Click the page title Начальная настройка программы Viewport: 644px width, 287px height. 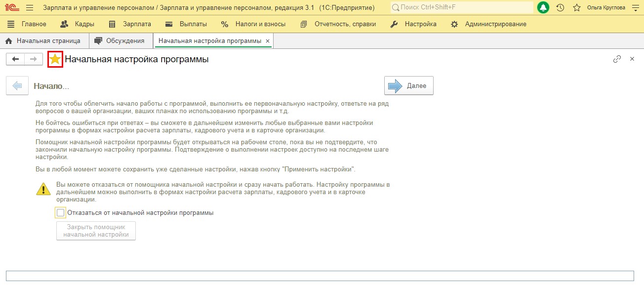pyautogui.click(x=137, y=59)
